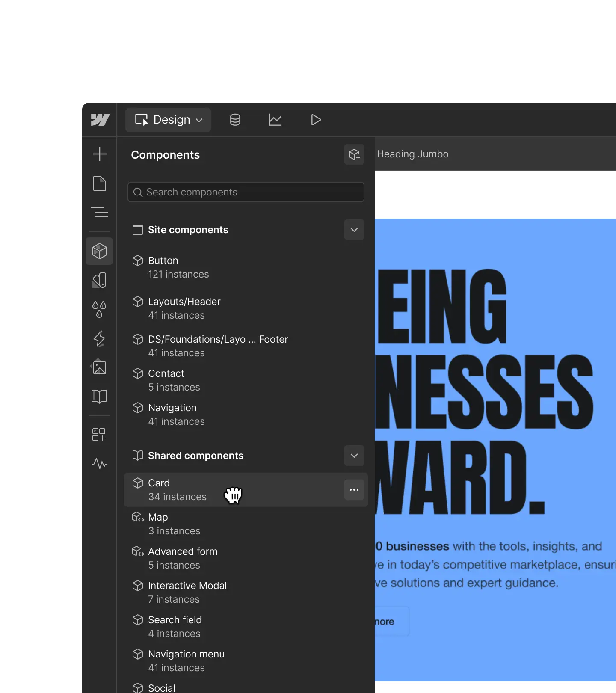Open the Add elements panel
This screenshot has height=693, width=616.
(x=99, y=154)
